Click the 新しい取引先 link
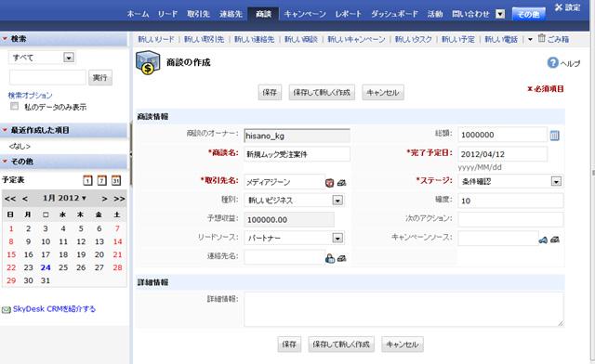The height and width of the screenshot is (364, 595). tap(205, 39)
